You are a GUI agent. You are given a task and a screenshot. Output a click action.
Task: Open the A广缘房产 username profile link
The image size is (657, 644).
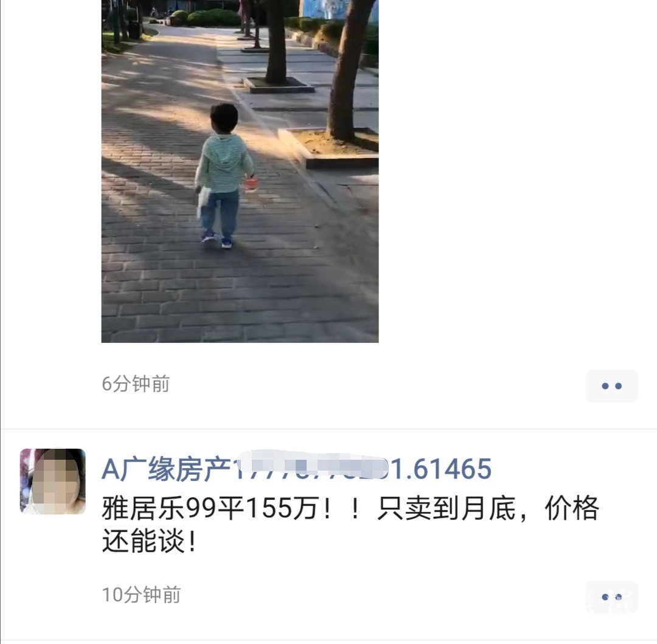[297, 468]
